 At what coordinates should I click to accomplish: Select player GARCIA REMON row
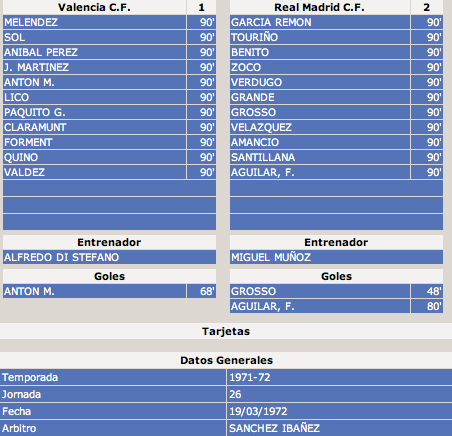(320, 22)
